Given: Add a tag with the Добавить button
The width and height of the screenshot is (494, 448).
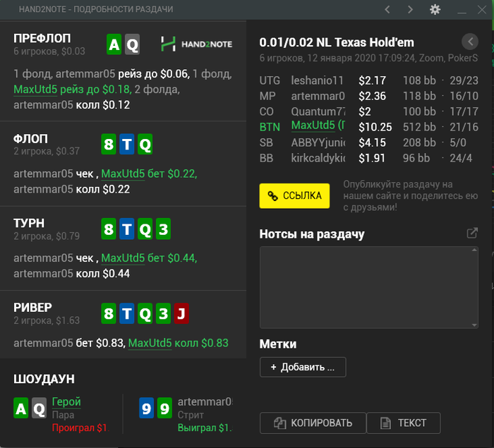Looking at the screenshot, I should coord(303,367).
